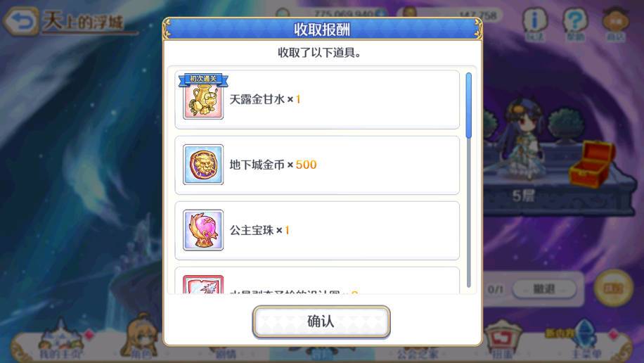The height and width of the screenshot is (363, 644).
Task: Select the 天露金甘水 item icon
Action: tap(203, 99)
